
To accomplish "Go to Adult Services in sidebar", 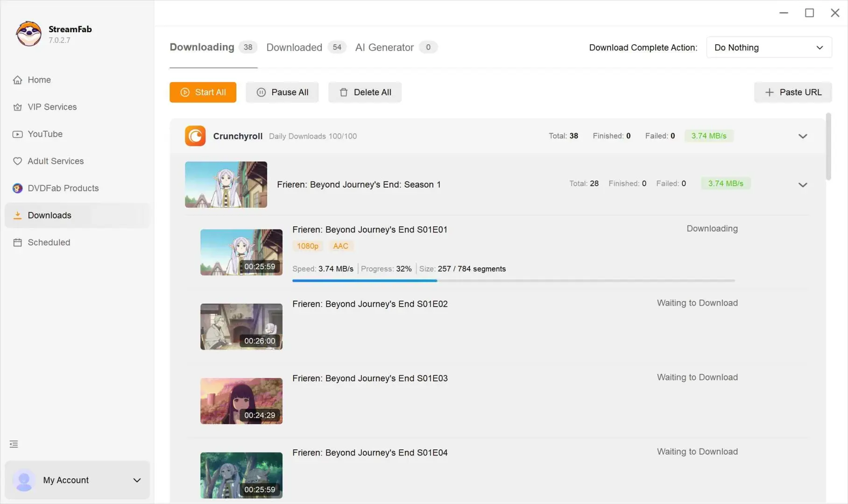I will pyautogui.click(x=77, y=161).
